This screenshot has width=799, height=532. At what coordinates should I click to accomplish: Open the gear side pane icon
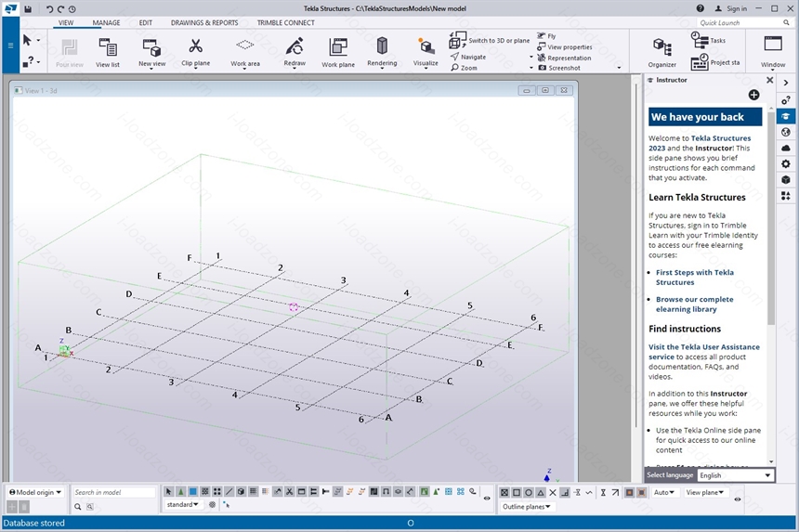point(786,164)
